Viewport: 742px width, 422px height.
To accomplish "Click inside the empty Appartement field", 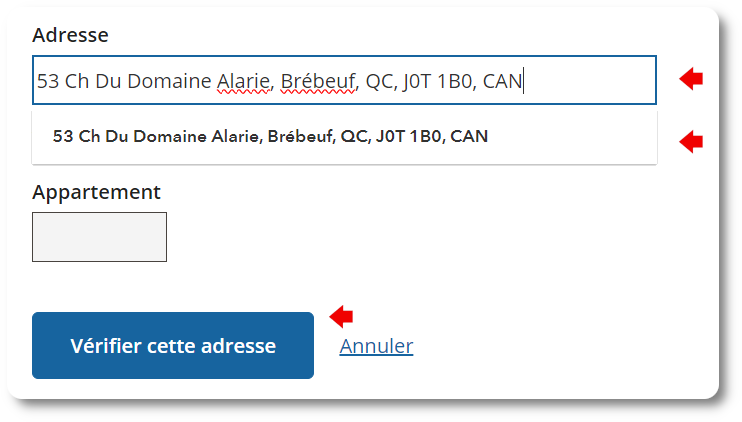I will (99, 237).
